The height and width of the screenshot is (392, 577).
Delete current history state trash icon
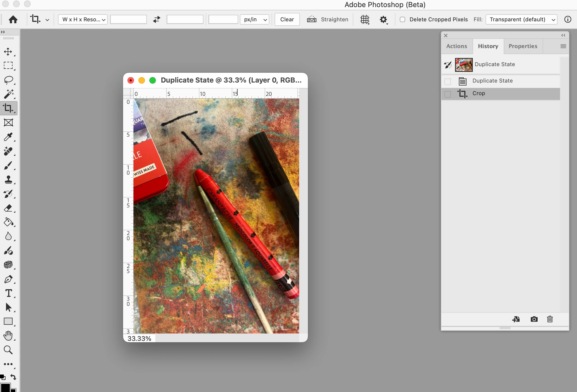(550, 319)
